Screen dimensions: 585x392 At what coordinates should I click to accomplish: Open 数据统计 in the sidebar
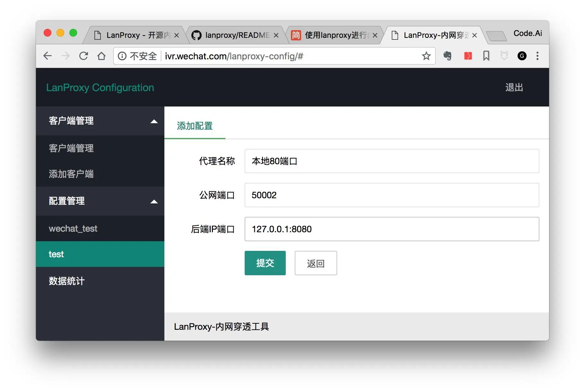tap(67, 281)
